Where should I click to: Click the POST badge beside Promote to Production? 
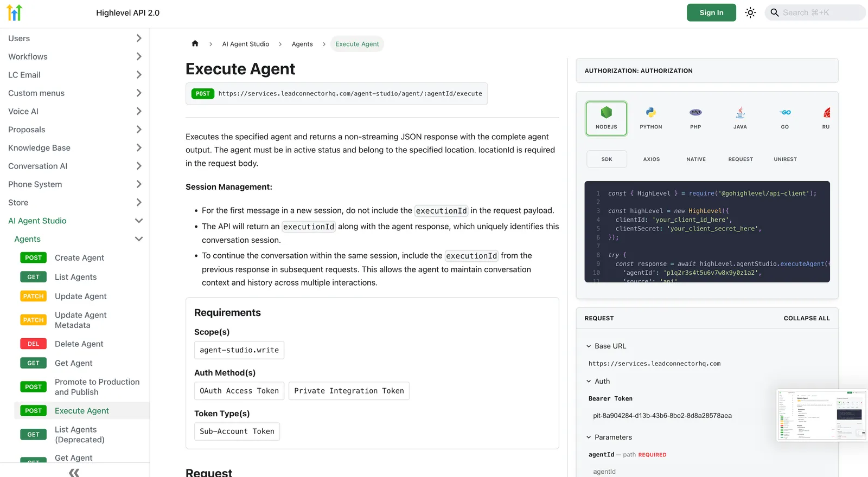pyautogui.click(x=33, y=387)
